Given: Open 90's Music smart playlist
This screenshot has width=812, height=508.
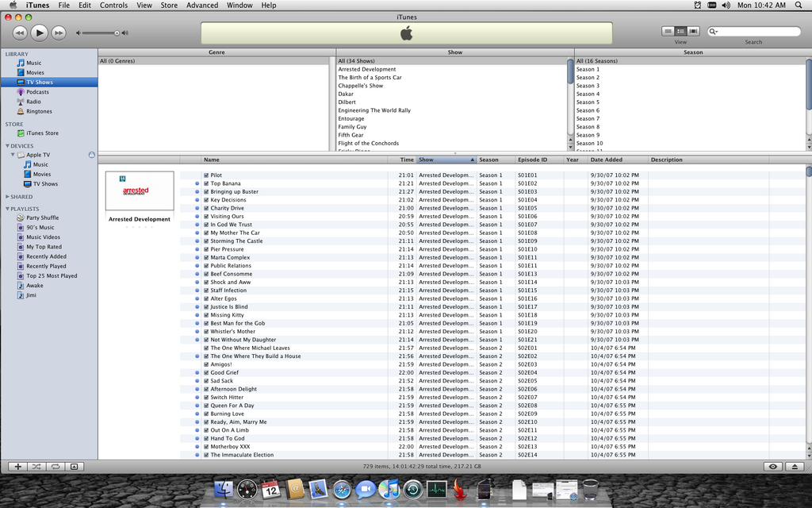Looking at the screenshot, I should click(40, 228).
